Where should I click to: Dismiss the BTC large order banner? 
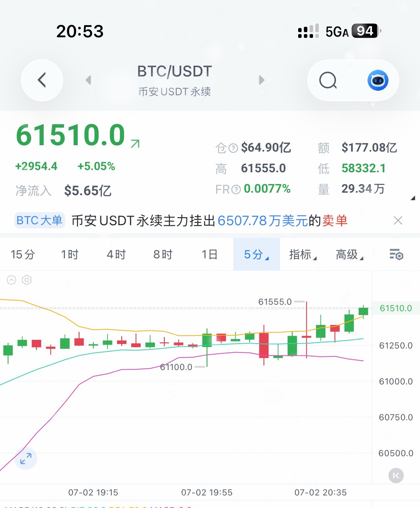[x=398, y=220]
